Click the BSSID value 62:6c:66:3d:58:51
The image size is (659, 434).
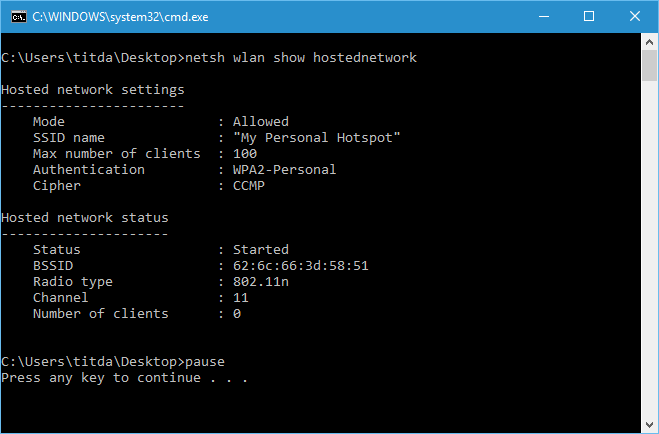(301, 266)
